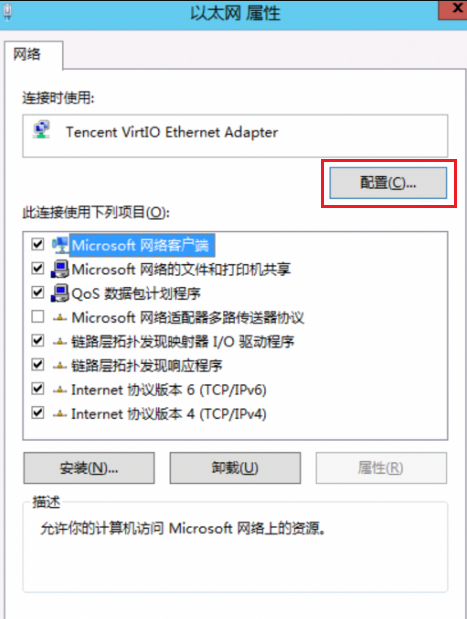Uncheck Internet 协议版本 6 checkbox

[38, 389]
